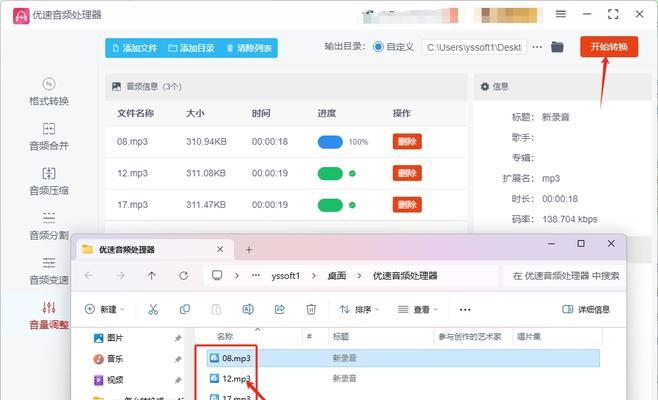Expand the chevron after 桌面 breadcrumb
Image resolution: width=658 pixels, height=400 pixels.
point(359,276)
